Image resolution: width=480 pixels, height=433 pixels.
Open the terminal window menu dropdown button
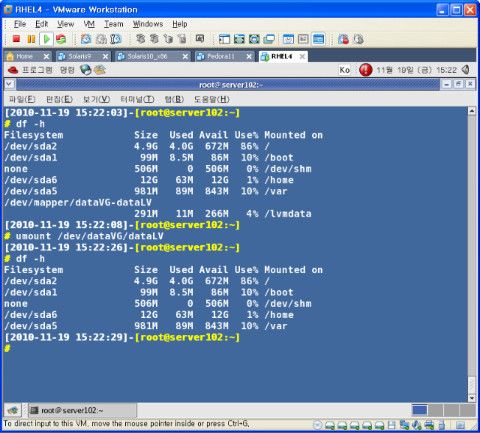(9, 84)
